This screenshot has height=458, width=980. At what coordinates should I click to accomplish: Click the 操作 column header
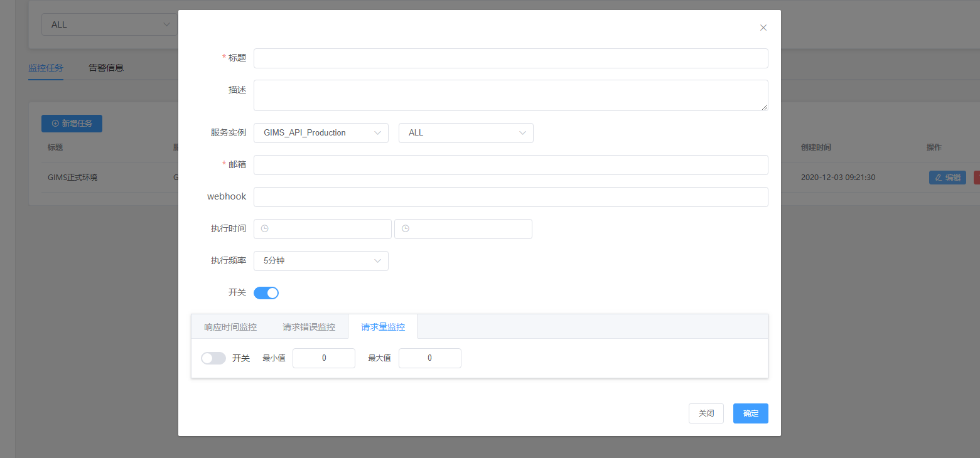(x=934, y=147)
